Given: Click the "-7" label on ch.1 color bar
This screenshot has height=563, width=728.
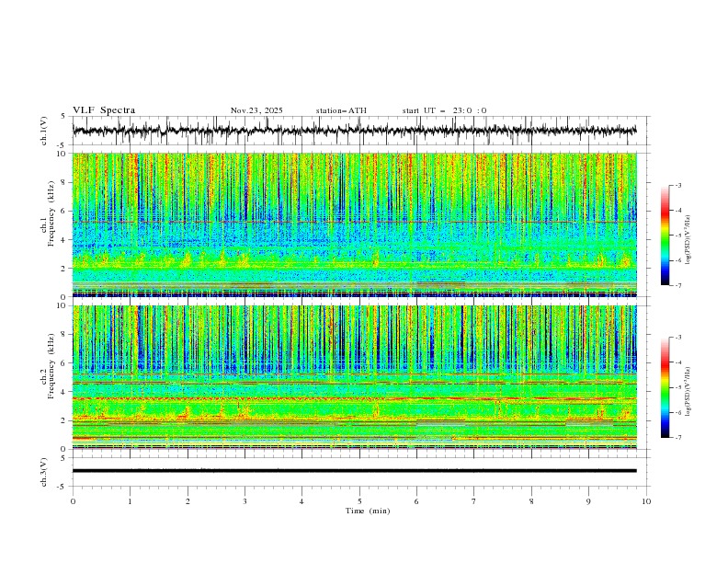Looking at the screenshot, I should (677, 285).
